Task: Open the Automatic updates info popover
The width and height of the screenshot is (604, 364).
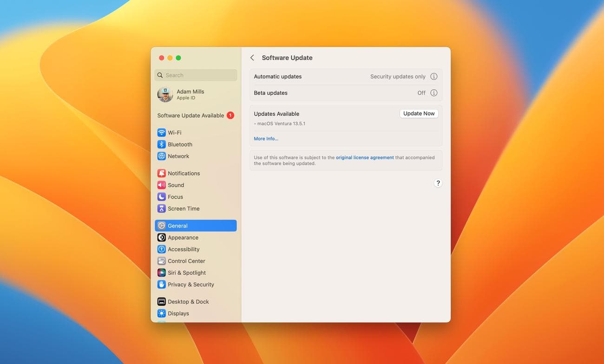Action: tap(433, 76)
